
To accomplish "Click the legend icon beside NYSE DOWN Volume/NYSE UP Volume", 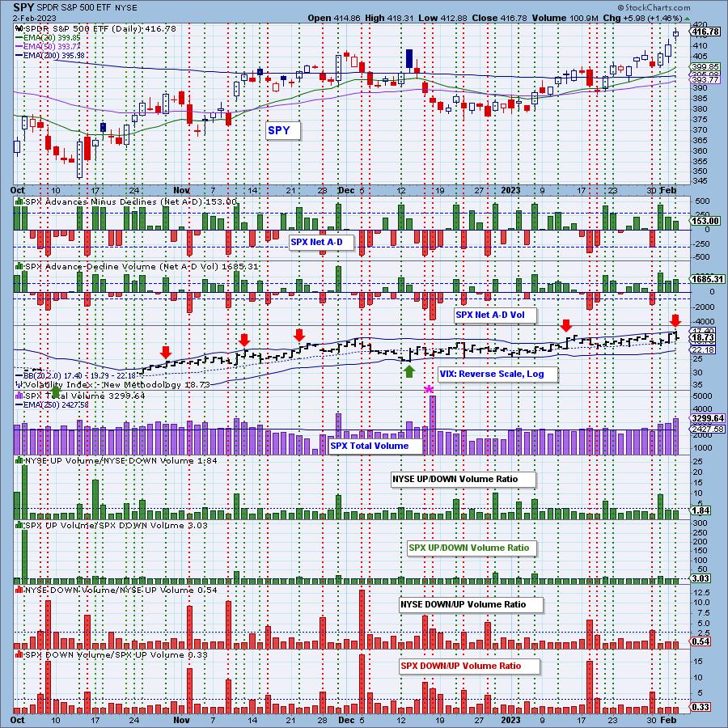I will coord(19,590).
